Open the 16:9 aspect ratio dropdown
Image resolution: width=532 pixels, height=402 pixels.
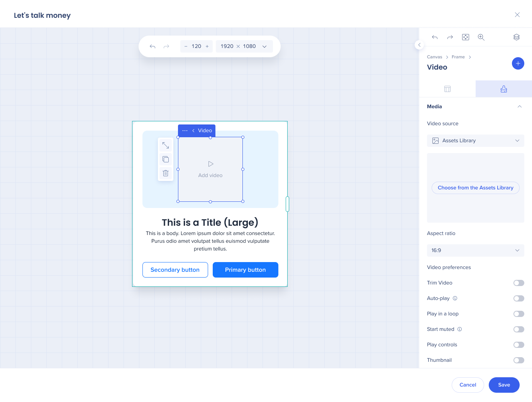pyautogui.click(x=475, y=250)
